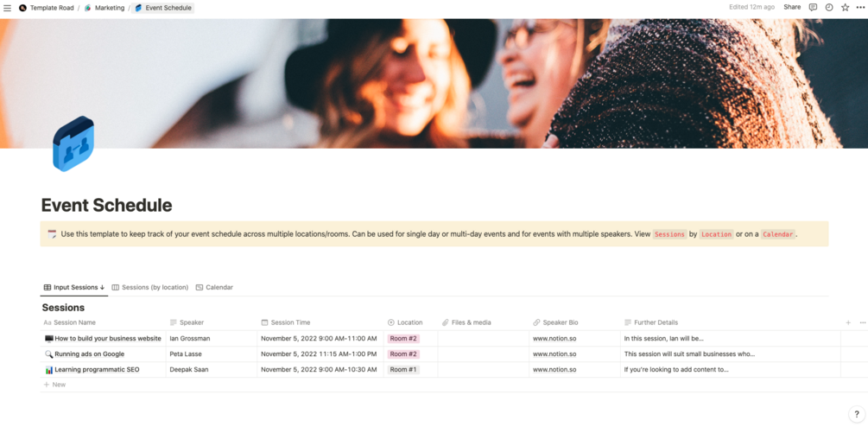The image size is (868, 427).
Task: Click the blue Event Schedule page icon
Action: pos(73,143)
